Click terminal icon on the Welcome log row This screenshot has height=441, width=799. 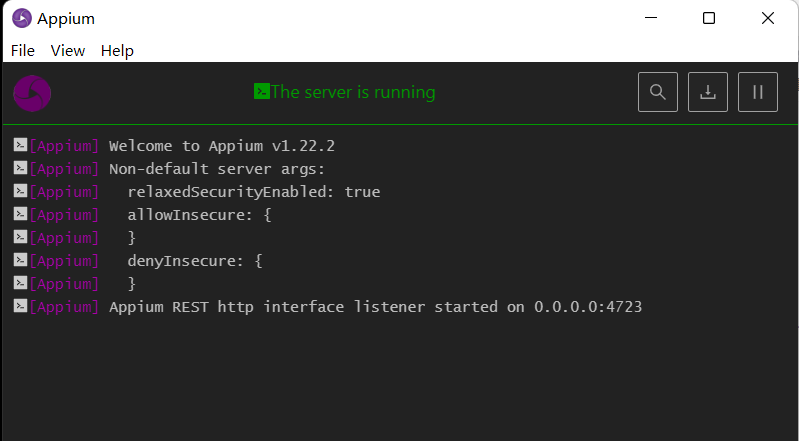pos(20,145)
